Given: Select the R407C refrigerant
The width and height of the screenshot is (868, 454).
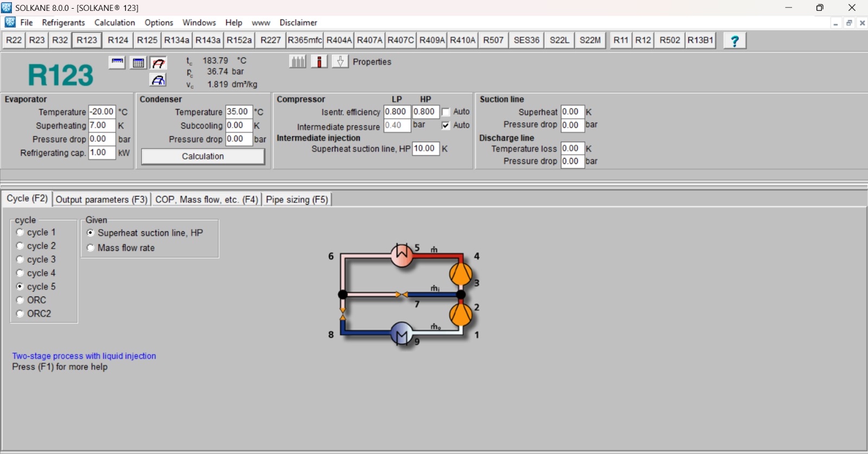Looking at the screenshot, I should (401, 40).
